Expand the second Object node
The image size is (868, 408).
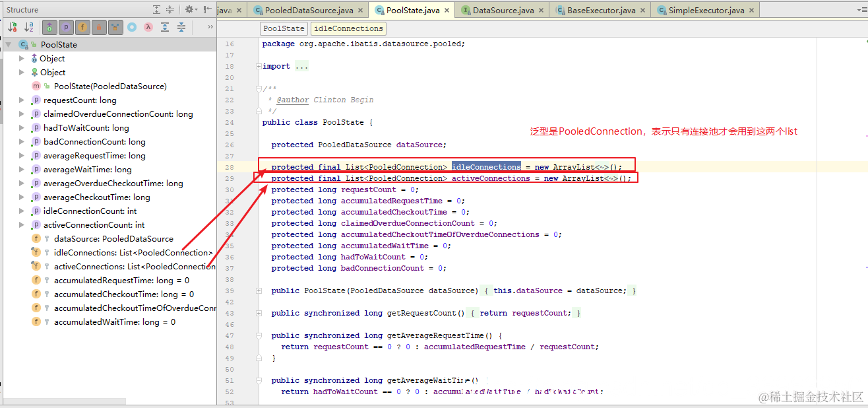pyautogui.click(x=22, y=73)
